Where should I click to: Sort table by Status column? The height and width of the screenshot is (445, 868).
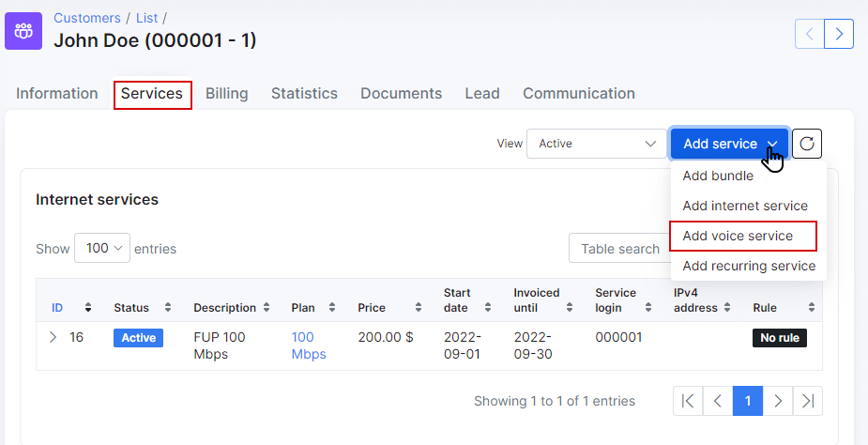(168, 308)
